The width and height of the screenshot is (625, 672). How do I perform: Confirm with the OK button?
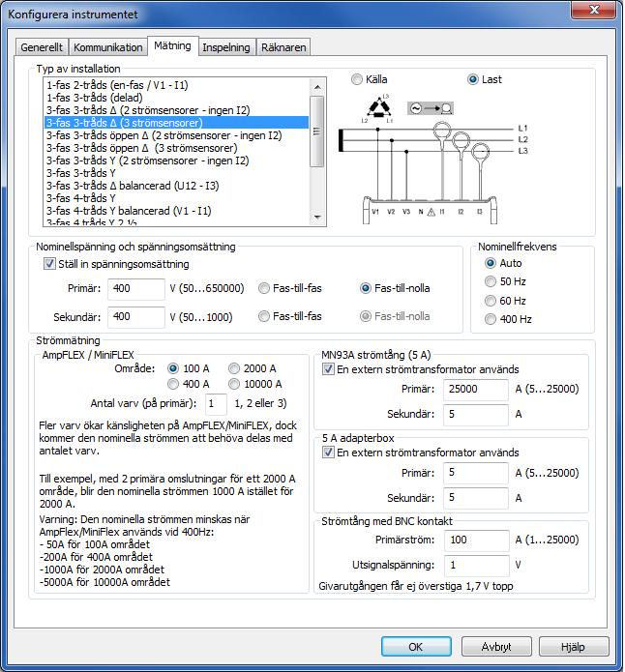click(x=416, y=646)
